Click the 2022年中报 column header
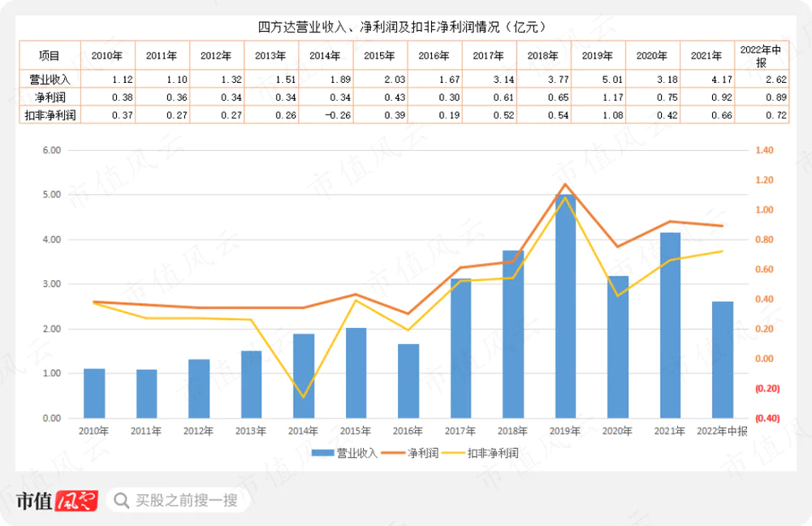The image size is (812, 526). pos(761,56)
